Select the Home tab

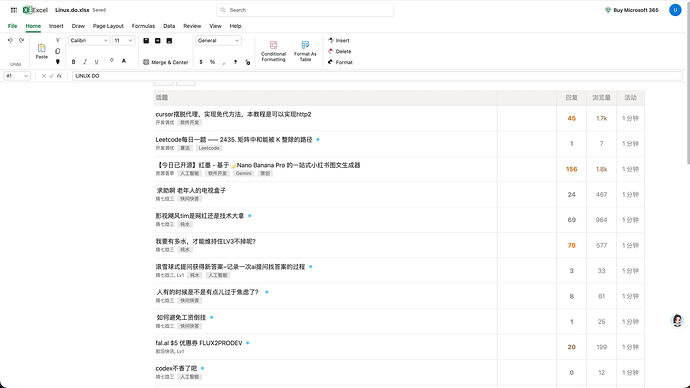click(x=33, y=26)
